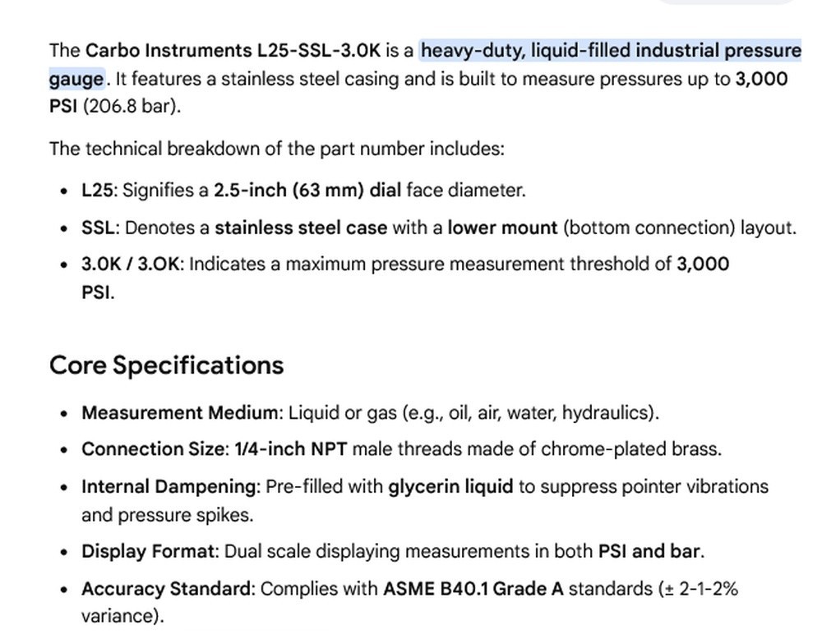The height and width of the screenshot is (644, 822).
Task: Click the "Connection Size" label
Action: (153, 449)
